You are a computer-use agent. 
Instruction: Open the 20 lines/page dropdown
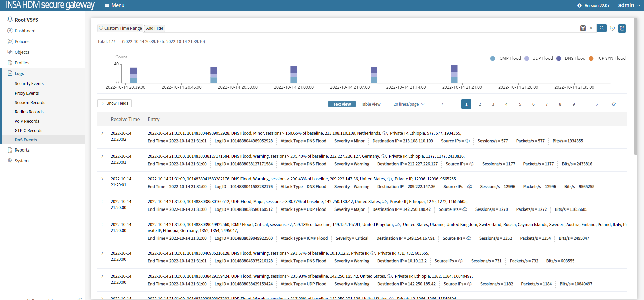409,104
